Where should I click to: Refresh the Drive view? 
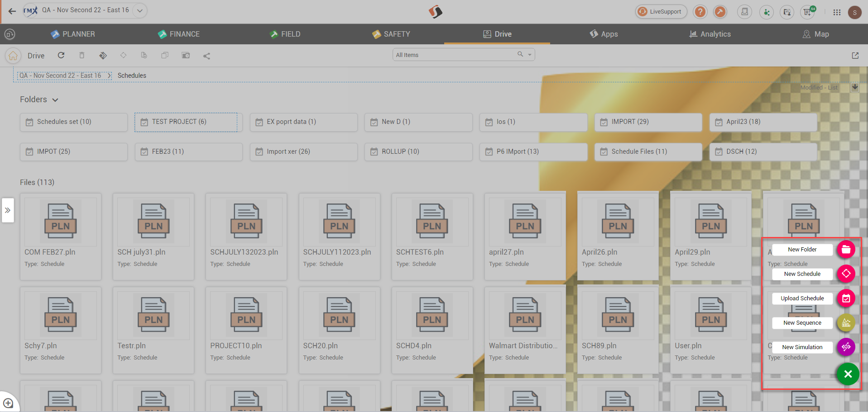61,55
